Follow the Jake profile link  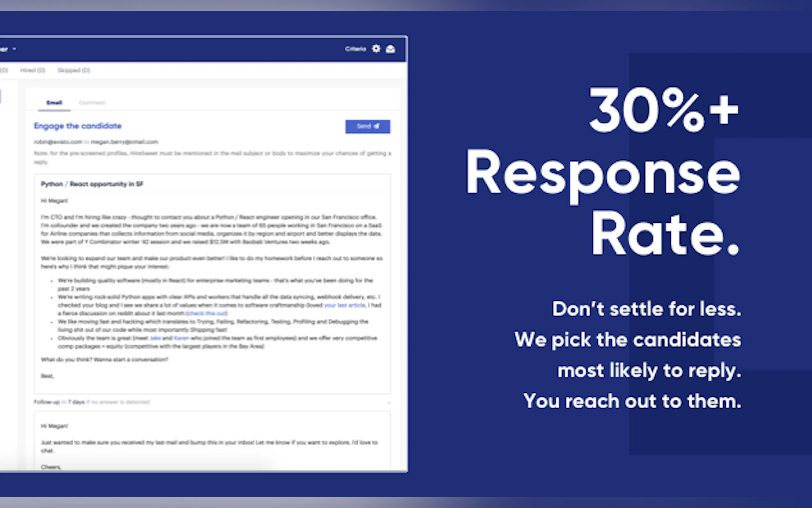coord(155,338)
